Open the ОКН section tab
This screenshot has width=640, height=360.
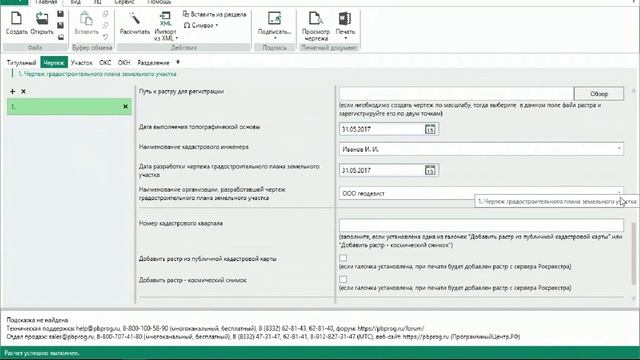(x=124, y=62)
